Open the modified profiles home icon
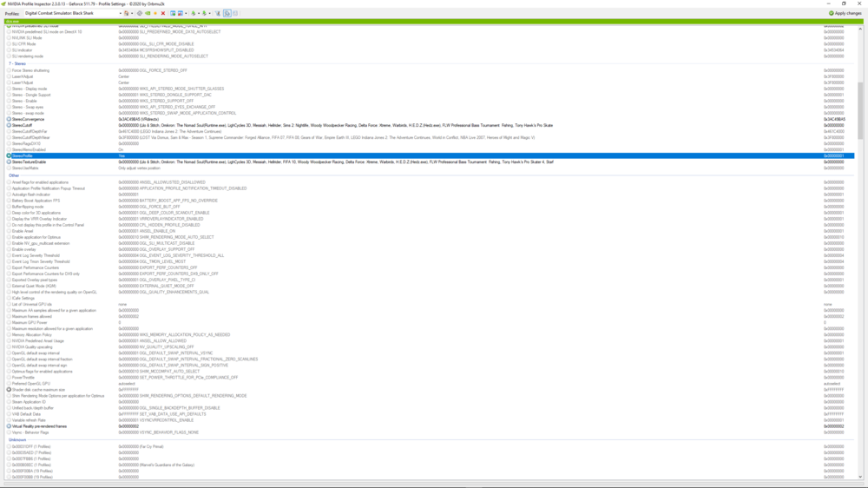 coord(126,13)
